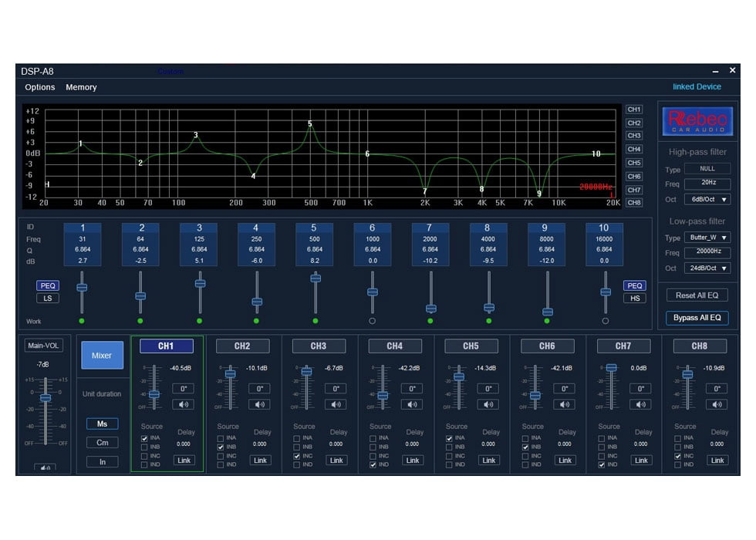Select the PEQ mode on the left
Screen dimensions: 756x540
click(x=48, y=285)
